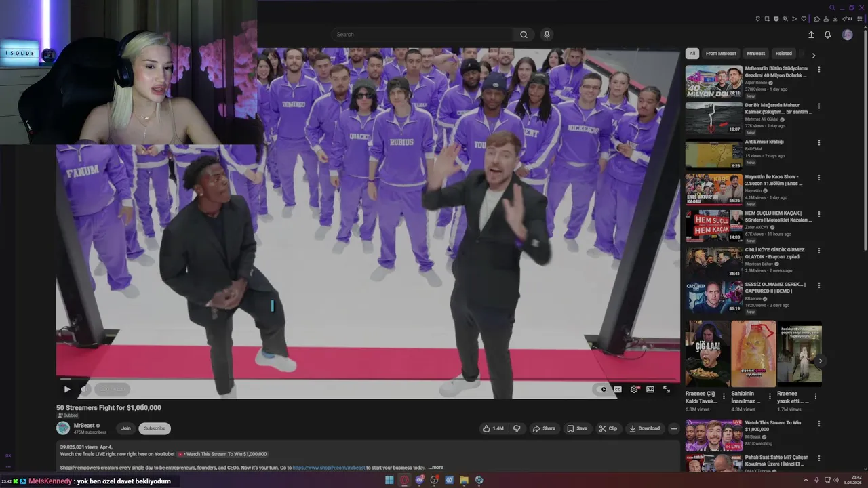
Task: Click the search magnifier button
Action: [x=524, y=35]
